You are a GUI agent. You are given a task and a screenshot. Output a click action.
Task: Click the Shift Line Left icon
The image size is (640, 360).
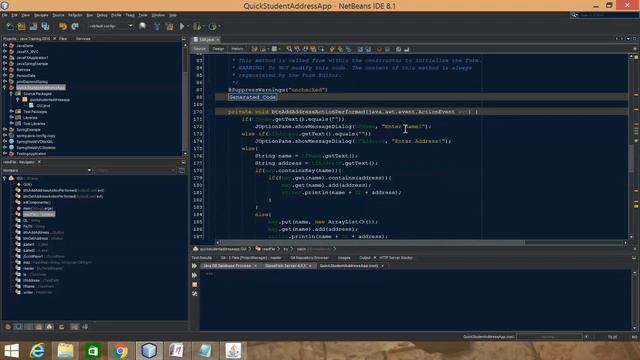(360, 49)
